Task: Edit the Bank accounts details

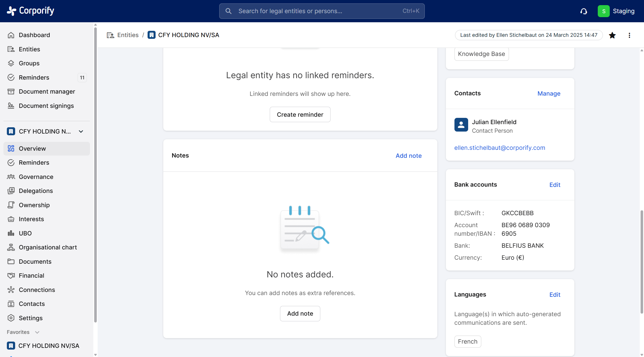Action: [x=555, y=185]
